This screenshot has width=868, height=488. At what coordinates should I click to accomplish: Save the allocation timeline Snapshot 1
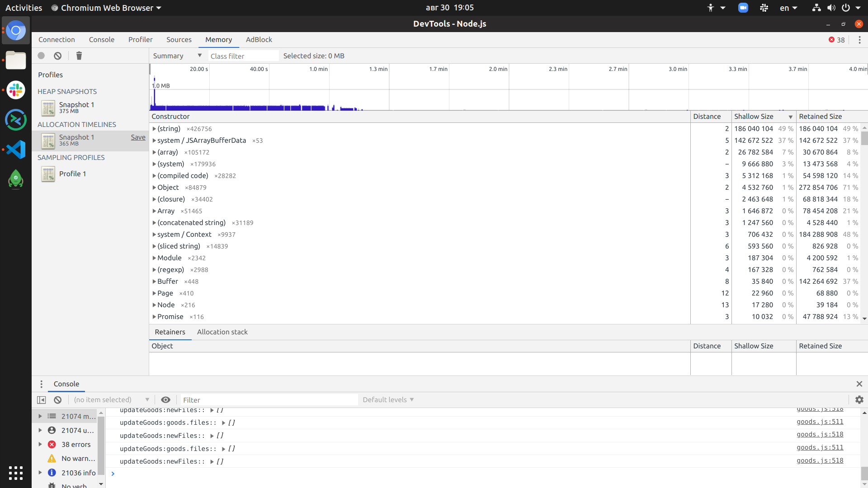(138, 137)
